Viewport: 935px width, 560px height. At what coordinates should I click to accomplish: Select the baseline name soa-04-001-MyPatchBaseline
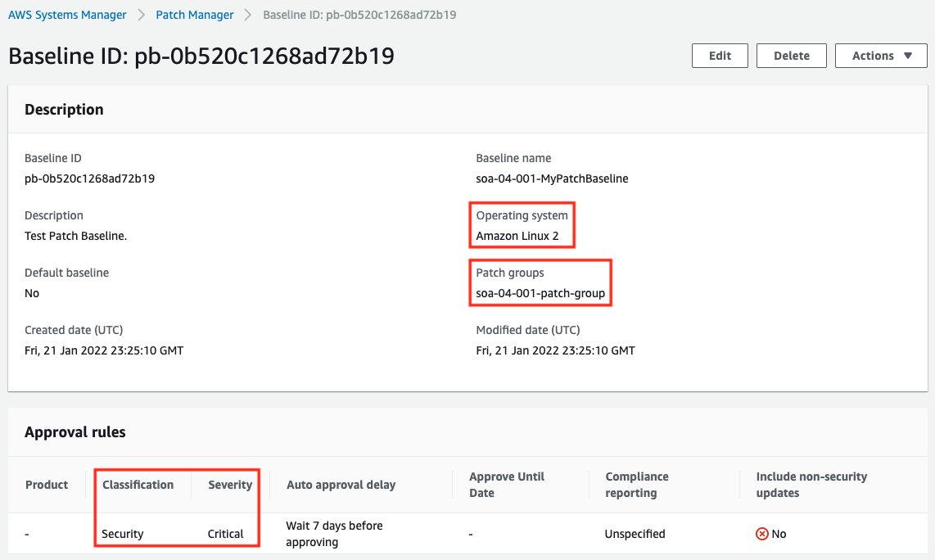click(x=553, y=178)
